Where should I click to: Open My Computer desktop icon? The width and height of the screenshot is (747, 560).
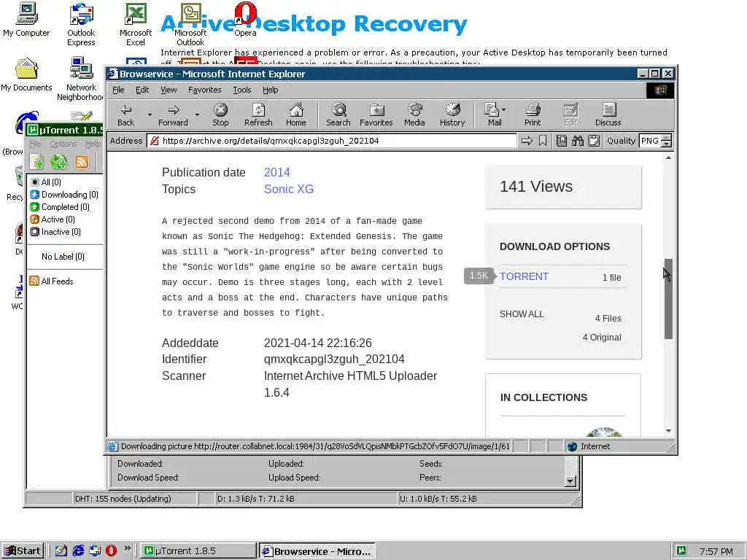pos(26,20)
